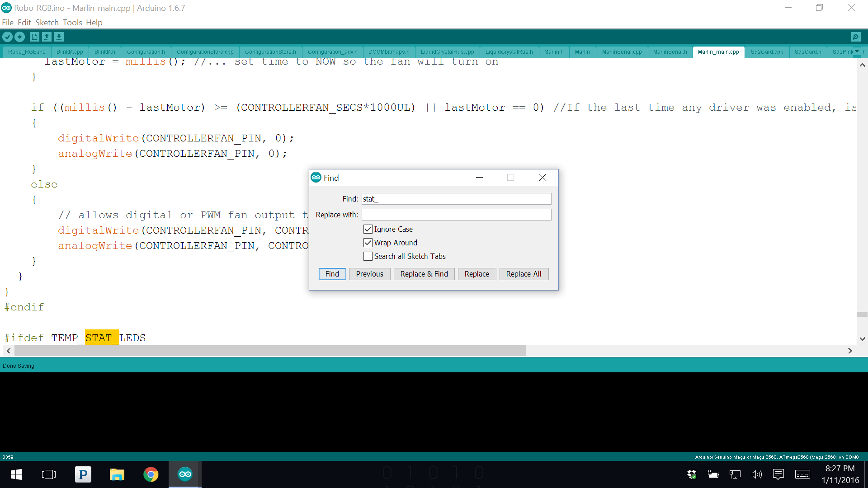Viewport: 868px width, 488px height.
Task: Open Task View on taskbar
Action: [49, 474]
